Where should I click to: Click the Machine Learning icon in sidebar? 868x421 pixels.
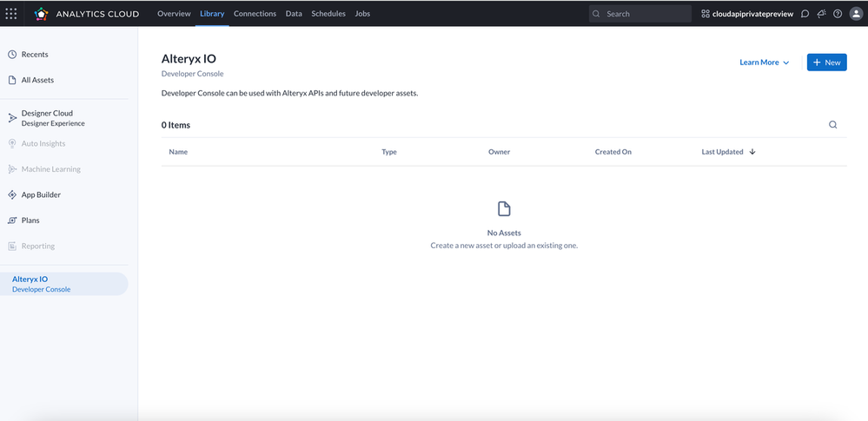click(x=12, y=169)
